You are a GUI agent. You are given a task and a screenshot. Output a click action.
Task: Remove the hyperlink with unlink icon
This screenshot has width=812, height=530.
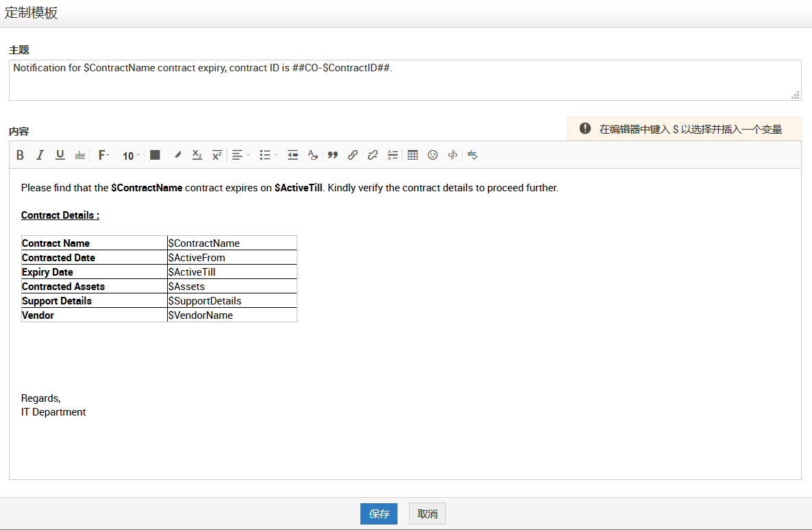(372, 155)
